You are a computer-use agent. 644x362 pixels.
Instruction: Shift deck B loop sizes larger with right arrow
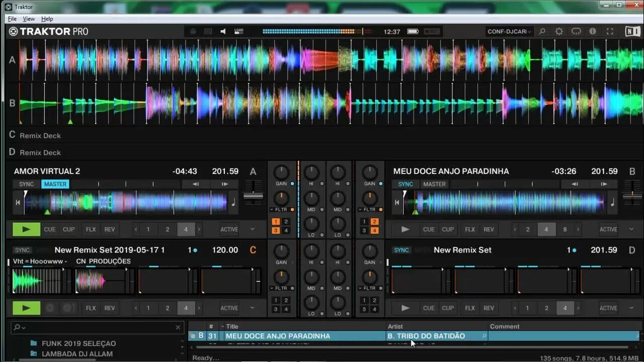[578, 229]
